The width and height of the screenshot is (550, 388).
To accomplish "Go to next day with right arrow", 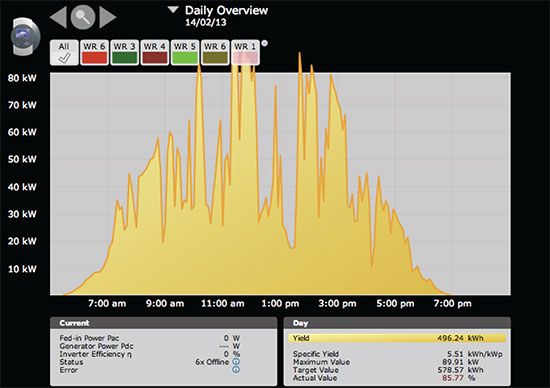I will coord(108,17).
